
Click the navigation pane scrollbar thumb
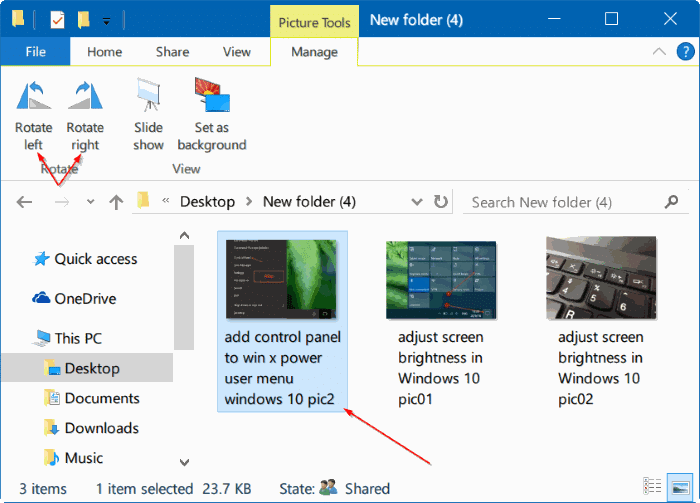184,297
